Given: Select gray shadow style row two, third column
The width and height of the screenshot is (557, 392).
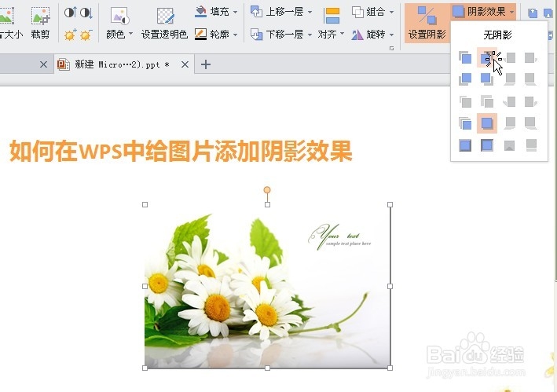Looking at the screenshot, I should [x=510, y=79].
